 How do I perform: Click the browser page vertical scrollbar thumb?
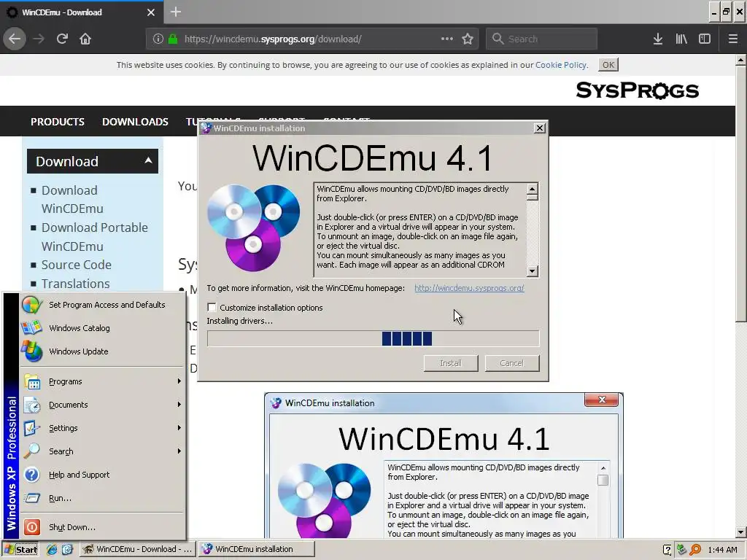[740, 194]
